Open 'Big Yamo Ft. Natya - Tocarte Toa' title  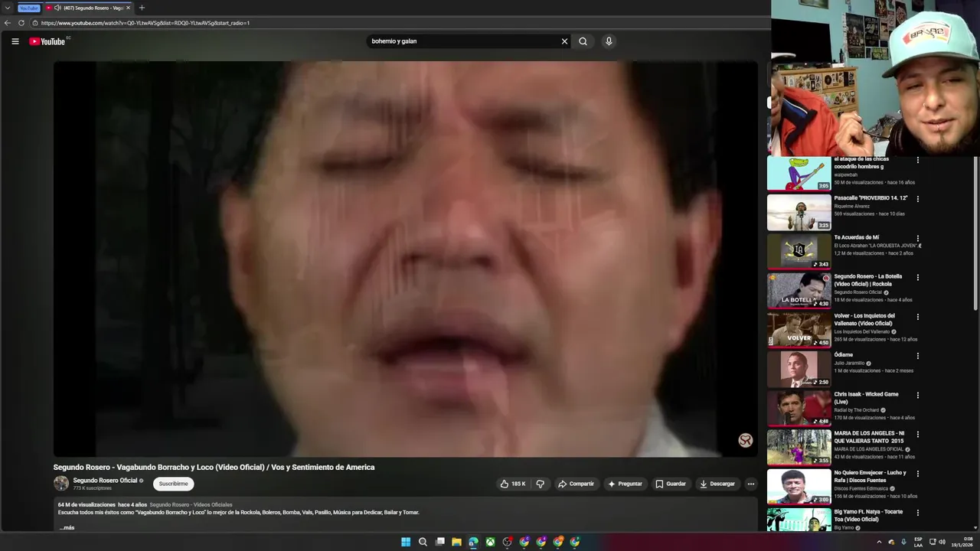tap(869, 516)
